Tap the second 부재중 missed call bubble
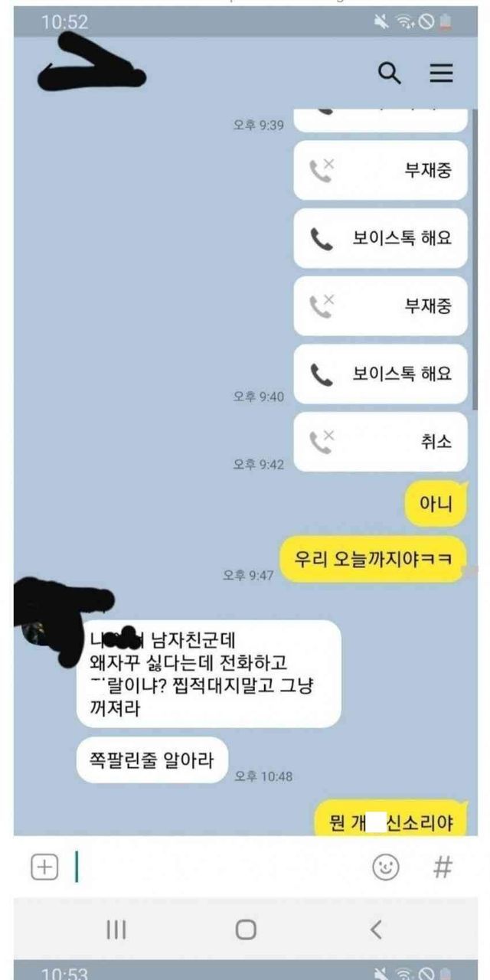The width and height of the screenshot is (490, 980). [381, 306]
